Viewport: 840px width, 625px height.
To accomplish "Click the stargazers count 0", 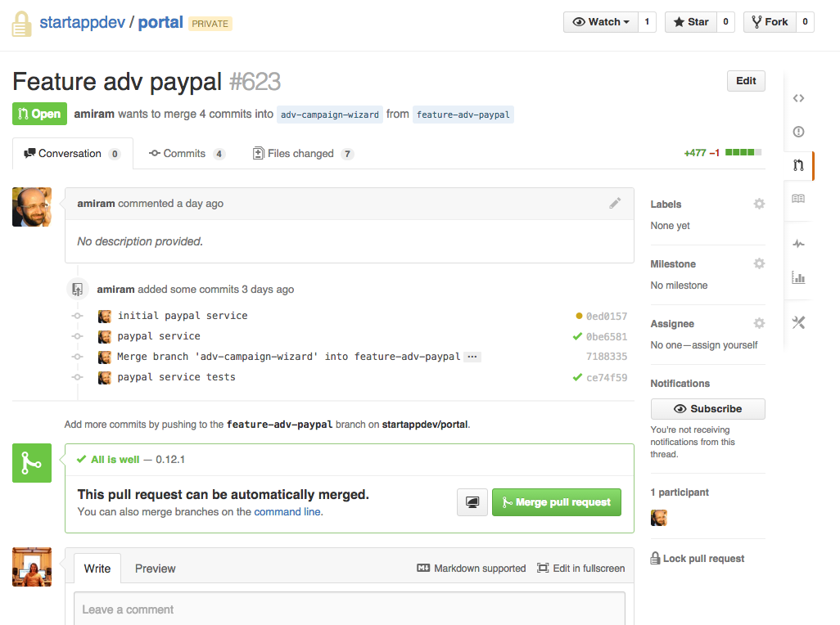I will (x=726, y=22).
